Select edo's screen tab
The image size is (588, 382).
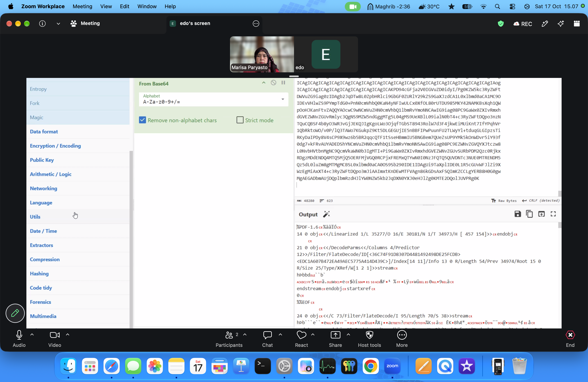tap(214, 23)
